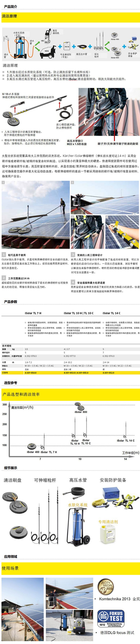
Task: Click the DLG Fokus Test badge
Action: 111,619
